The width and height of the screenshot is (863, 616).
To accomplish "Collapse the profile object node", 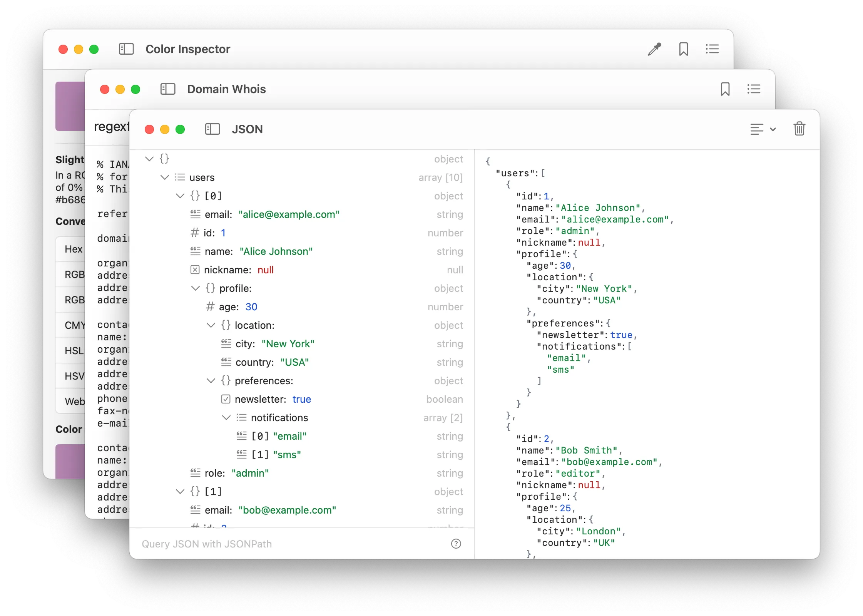I will tap(196, 288).
